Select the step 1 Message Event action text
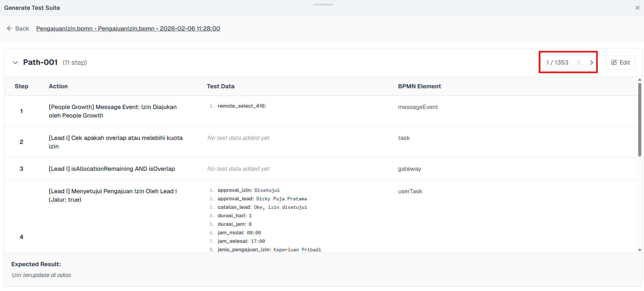 coord(113,111)
